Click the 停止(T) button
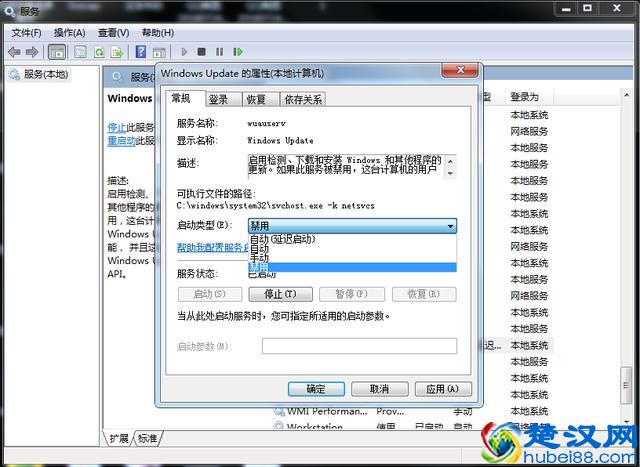Image resolution: width=640 pixels, height=467 pixels. click(280, 294)
